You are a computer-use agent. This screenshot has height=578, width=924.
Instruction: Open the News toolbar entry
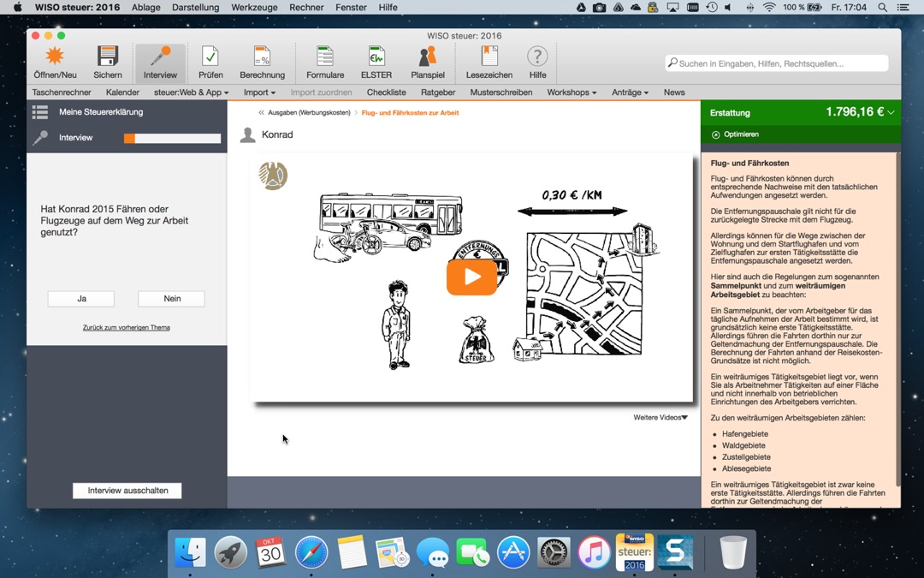click(x=674, y=92)
